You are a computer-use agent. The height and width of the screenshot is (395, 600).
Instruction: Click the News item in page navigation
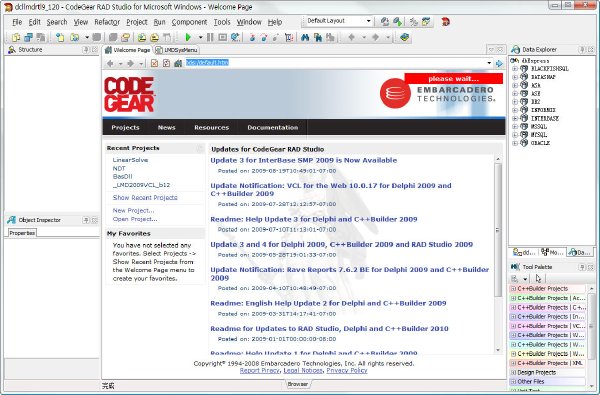point(166,127)
